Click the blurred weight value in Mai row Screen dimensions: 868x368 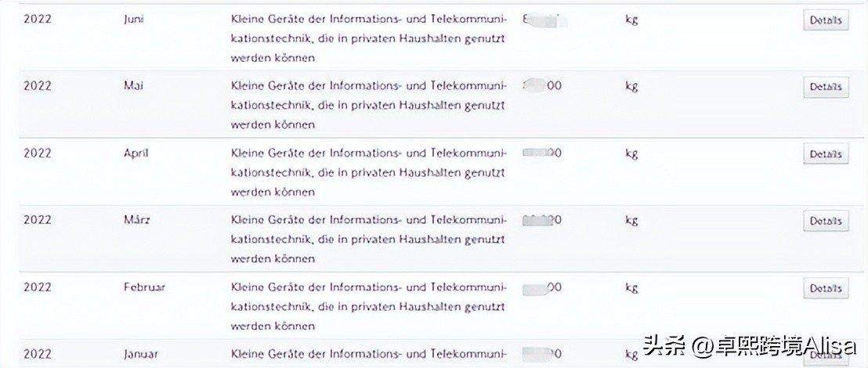pyautogui.click(x=542, y=86)
